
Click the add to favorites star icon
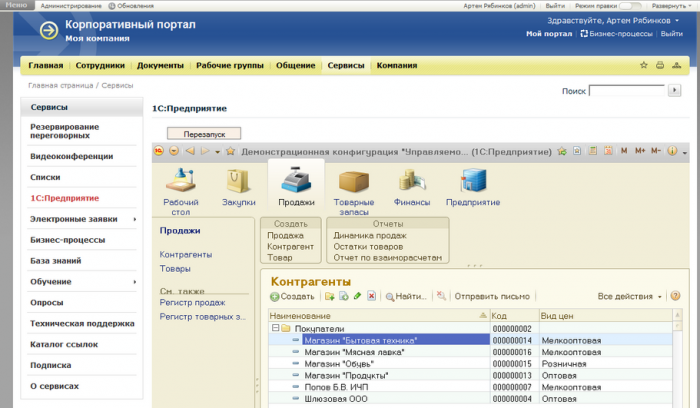562,151
